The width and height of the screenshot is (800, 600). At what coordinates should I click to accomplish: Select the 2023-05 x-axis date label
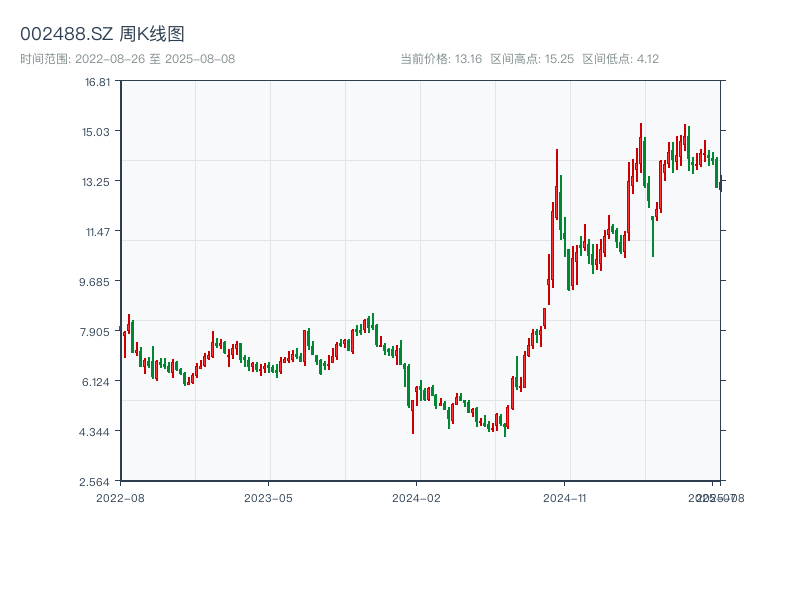[268, 497]
